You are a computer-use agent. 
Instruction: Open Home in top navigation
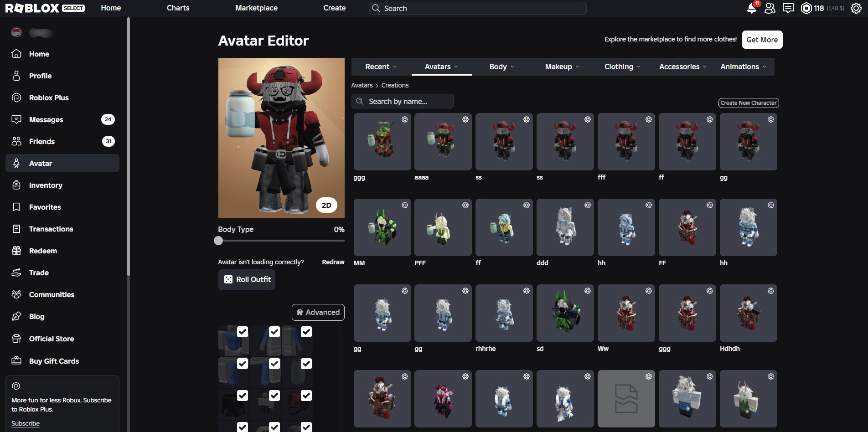click(x=111, y=8)
